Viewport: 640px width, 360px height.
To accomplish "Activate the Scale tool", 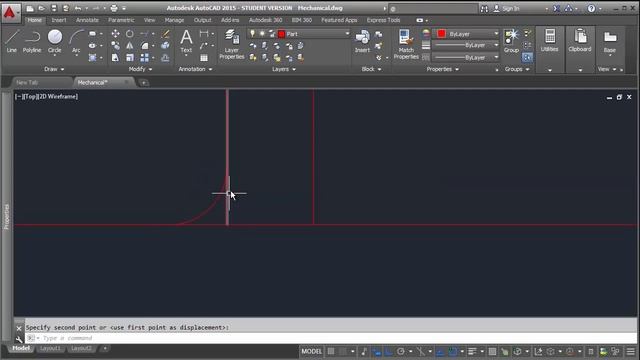I will pyautogui.click(x=129, y=58).
